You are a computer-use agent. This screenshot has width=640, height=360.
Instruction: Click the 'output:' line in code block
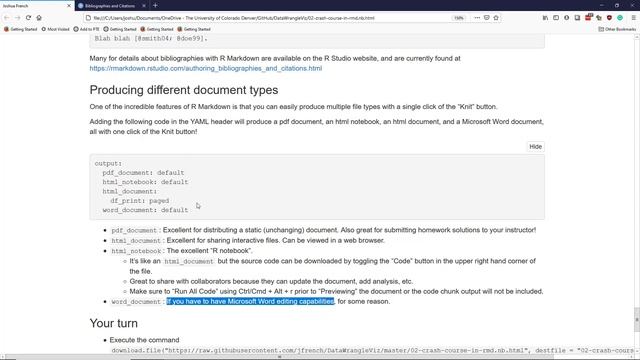[x=108, y=163]
